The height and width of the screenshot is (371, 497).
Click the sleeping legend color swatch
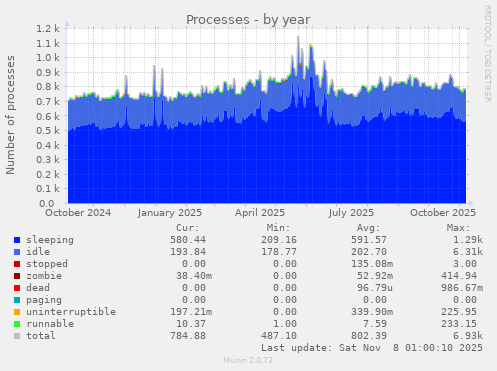click(x=17, y=240)
